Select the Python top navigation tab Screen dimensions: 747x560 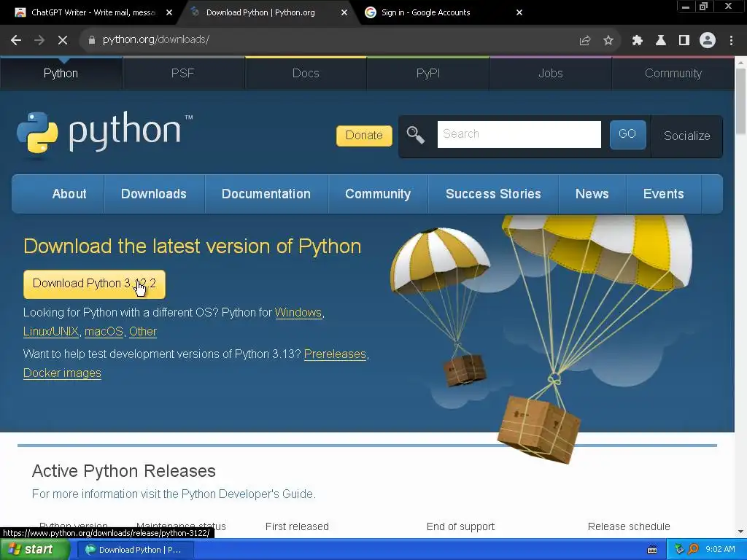(x=61, y=74)
